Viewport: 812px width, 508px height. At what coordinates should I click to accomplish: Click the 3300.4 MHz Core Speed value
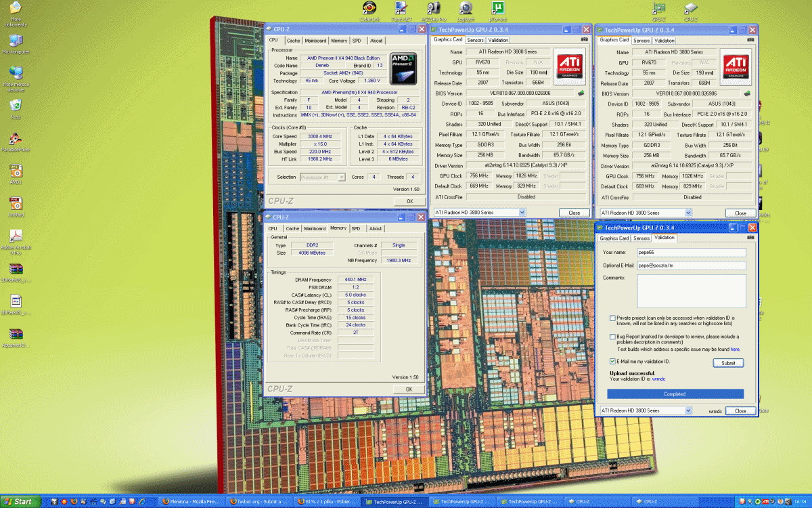coord(319,137)
